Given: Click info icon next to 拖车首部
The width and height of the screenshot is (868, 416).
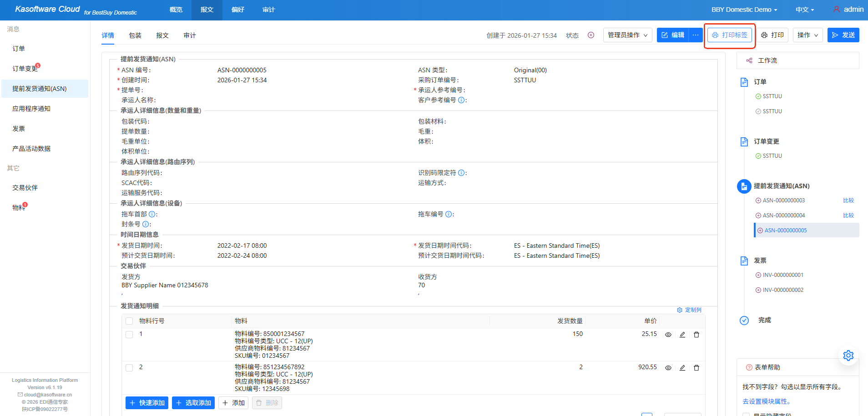Looking at the screenshot, I should coord(152,214).
